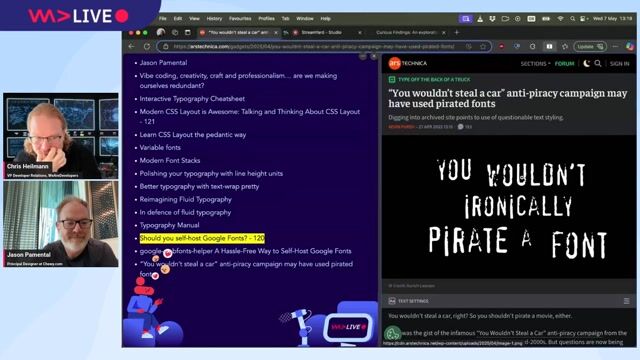Open highlighted Should you self-host Google Fonts link
640x360 pixels.
coord(202,238)
